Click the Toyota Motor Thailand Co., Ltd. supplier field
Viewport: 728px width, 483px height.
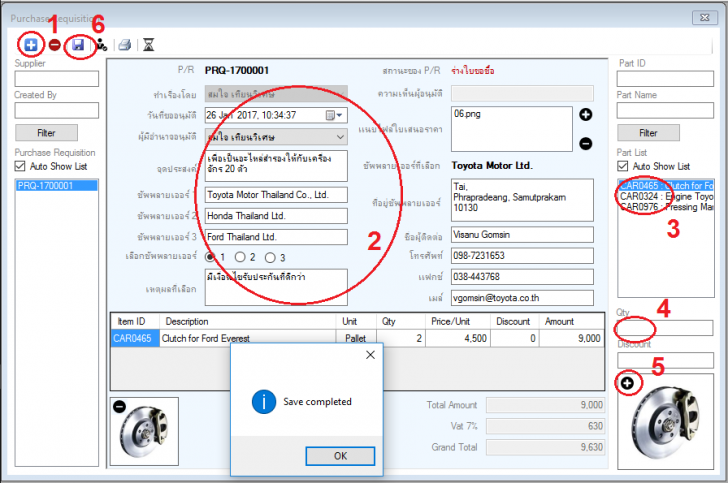[276, 195]
